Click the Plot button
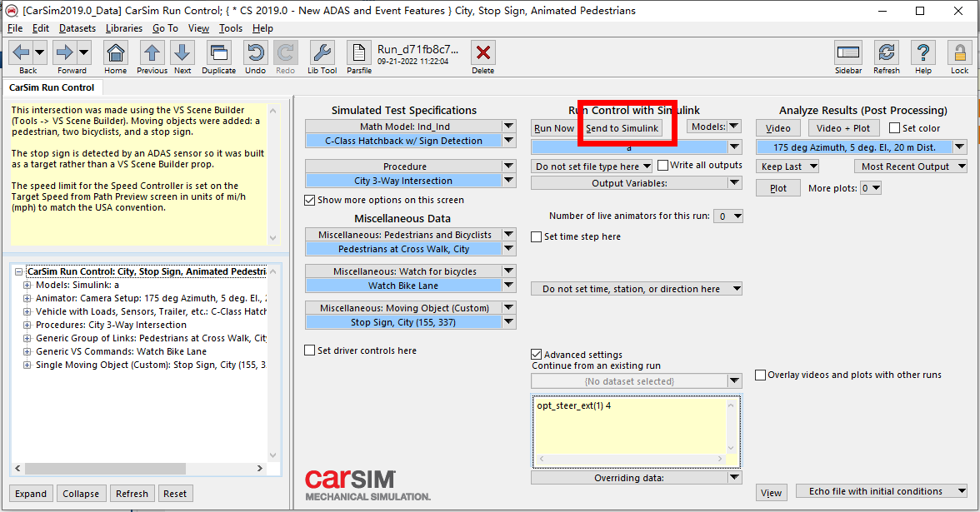 pyautogui.click(x=778, y=188)
